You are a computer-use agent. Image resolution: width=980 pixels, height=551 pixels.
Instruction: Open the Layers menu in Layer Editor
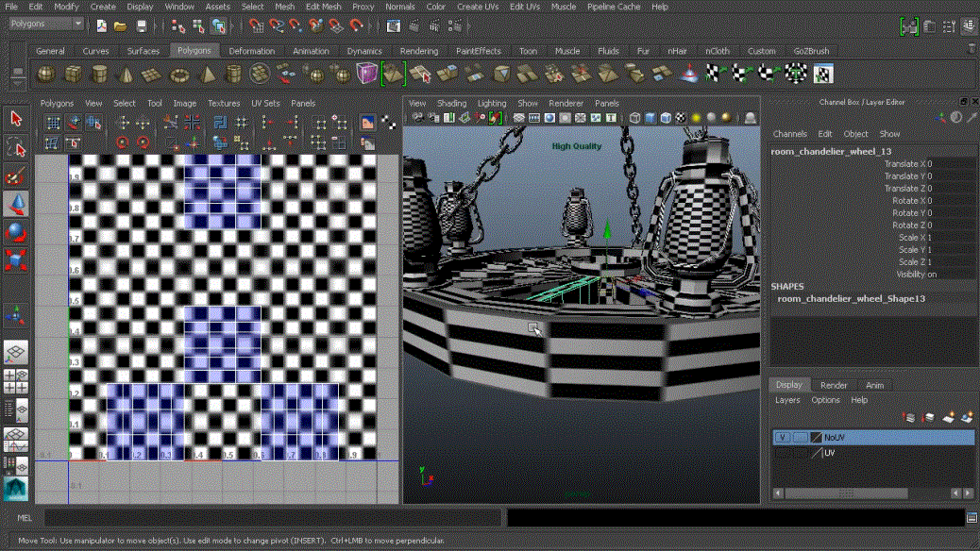click(x=786, y=400)
